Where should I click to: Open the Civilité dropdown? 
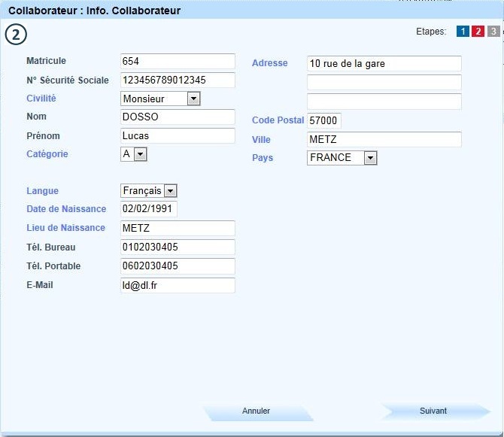tap(193, 99)
